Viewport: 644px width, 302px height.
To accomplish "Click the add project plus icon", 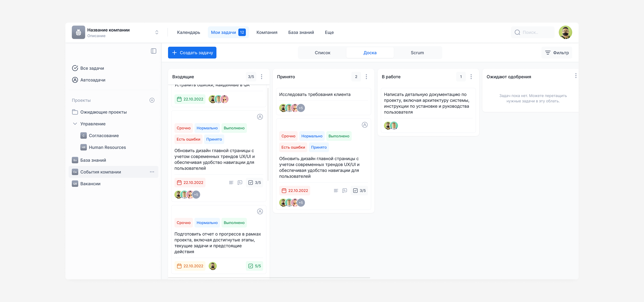I will (152, 100).
